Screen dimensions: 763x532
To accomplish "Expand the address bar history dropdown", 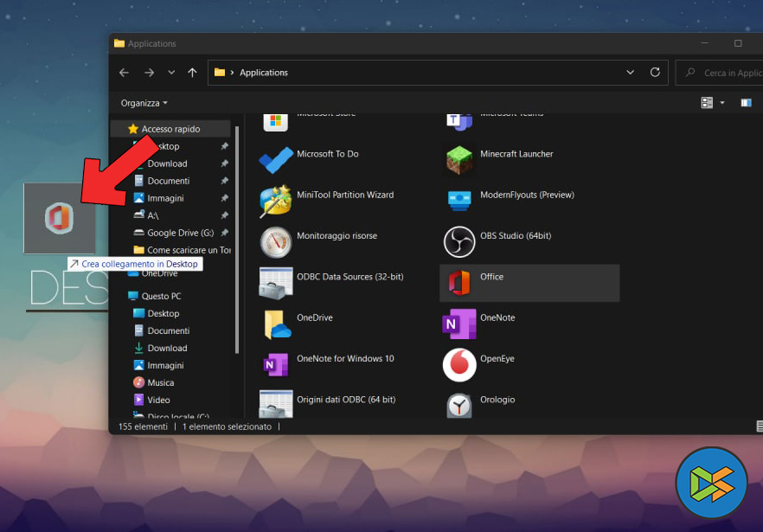I will 631,73.
